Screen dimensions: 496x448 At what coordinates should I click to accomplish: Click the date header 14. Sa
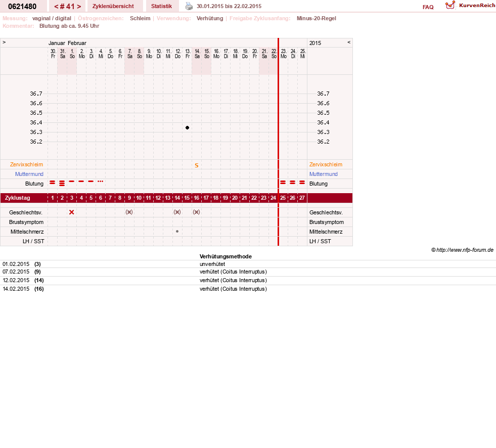click(197, 54)
